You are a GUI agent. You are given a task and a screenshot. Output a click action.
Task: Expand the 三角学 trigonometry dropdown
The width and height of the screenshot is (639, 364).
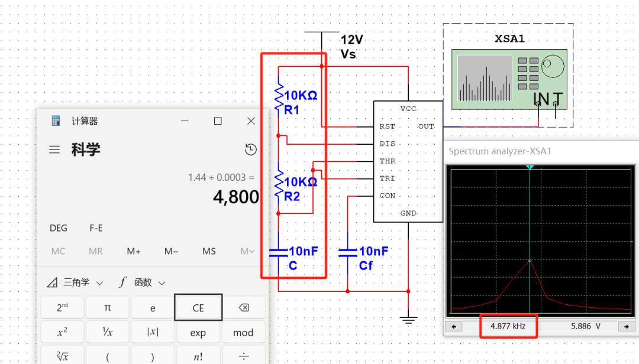(75, 282)
